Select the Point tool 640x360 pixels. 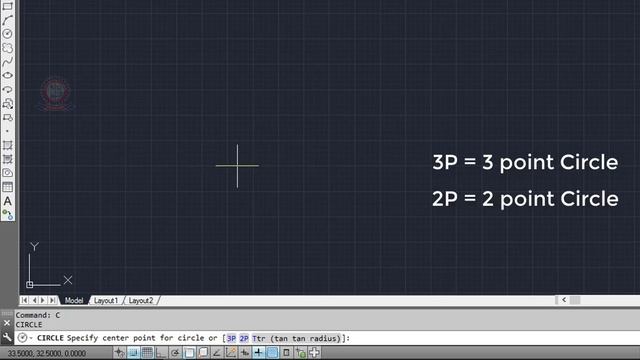(x=7, y=131)
